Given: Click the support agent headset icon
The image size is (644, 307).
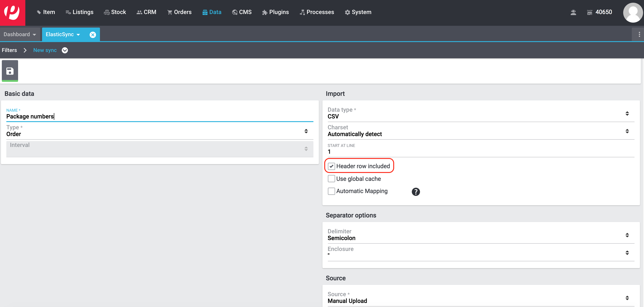Looking at the screenshot, I should coord(573,12).
